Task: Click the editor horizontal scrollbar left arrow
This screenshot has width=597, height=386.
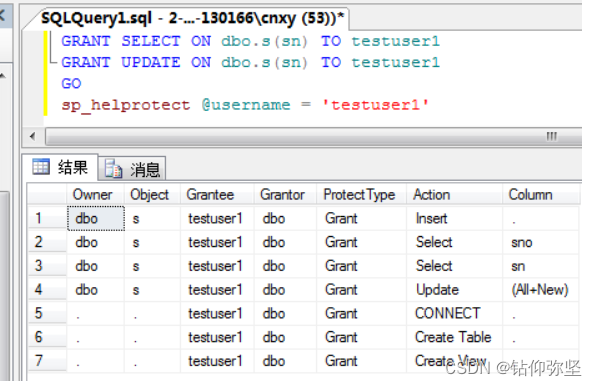Action: pos(32,136)
